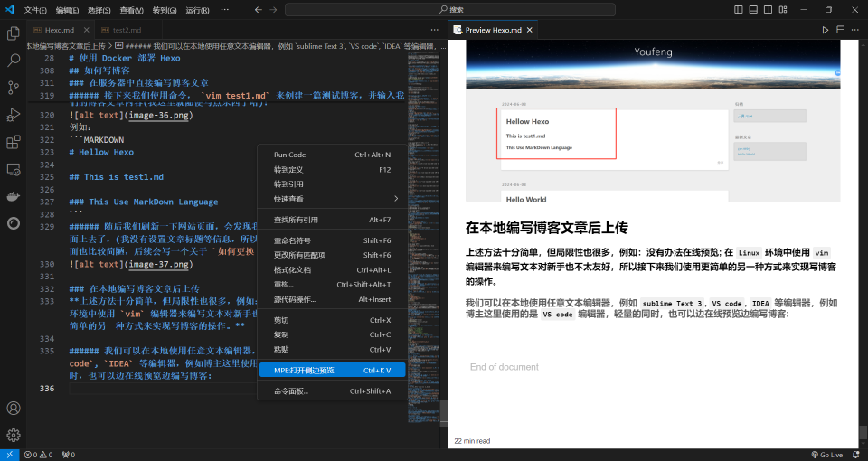Viewport: 868px width, 461px height.
Task: Click the Go Live status bar button
Action: [x=826, y=455]
